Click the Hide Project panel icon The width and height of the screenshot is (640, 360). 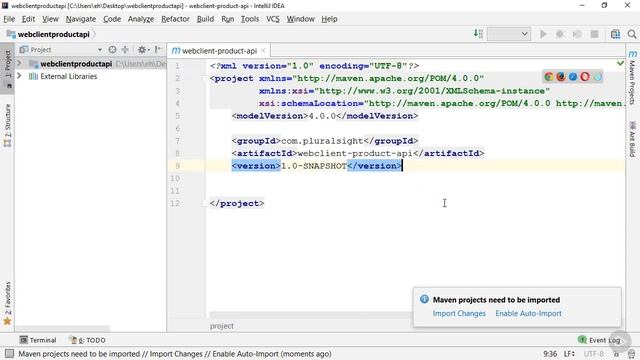(x=158, y=50)
